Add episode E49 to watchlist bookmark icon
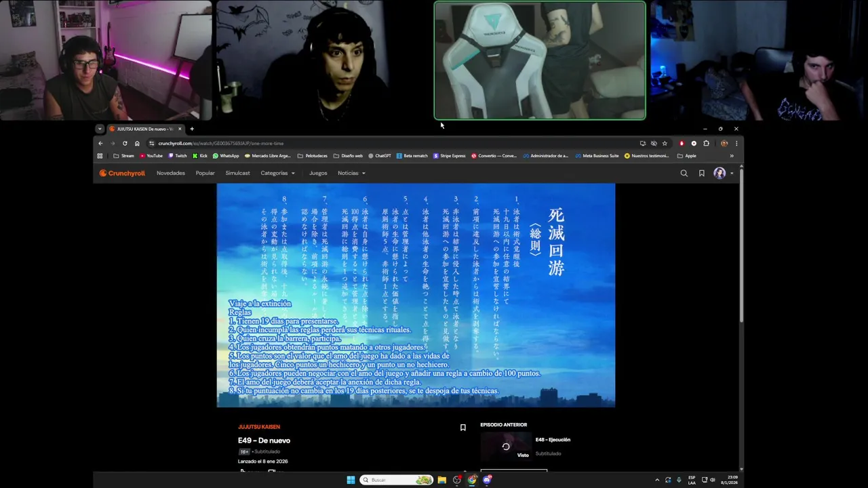868x488 pixels. click(463, 428)
